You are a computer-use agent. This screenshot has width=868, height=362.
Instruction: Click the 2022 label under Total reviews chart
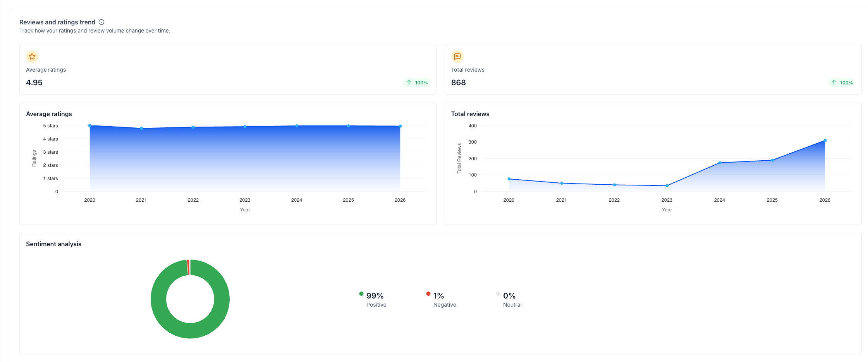(614, 200)
